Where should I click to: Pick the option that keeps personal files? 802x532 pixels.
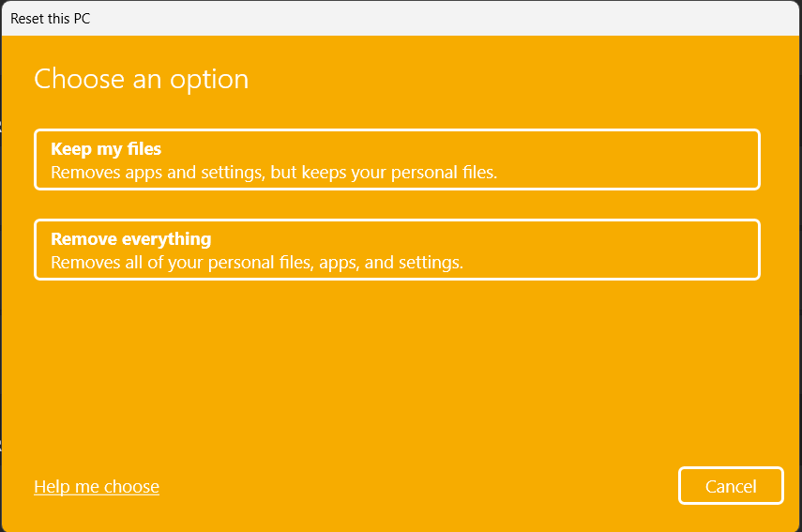[x=397, y=160]
